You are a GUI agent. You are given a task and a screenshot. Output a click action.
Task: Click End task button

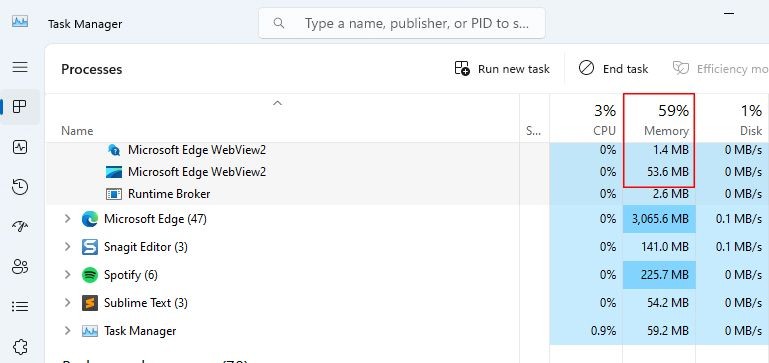coord(613,69)
